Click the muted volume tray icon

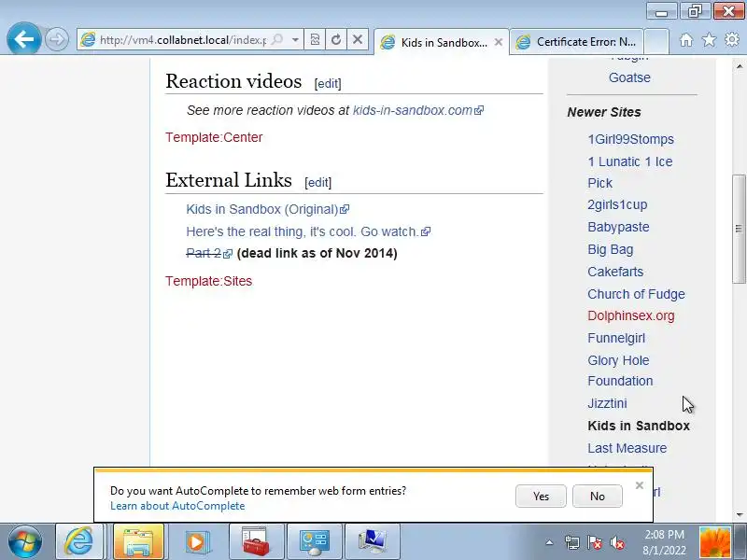click(617, 542)
